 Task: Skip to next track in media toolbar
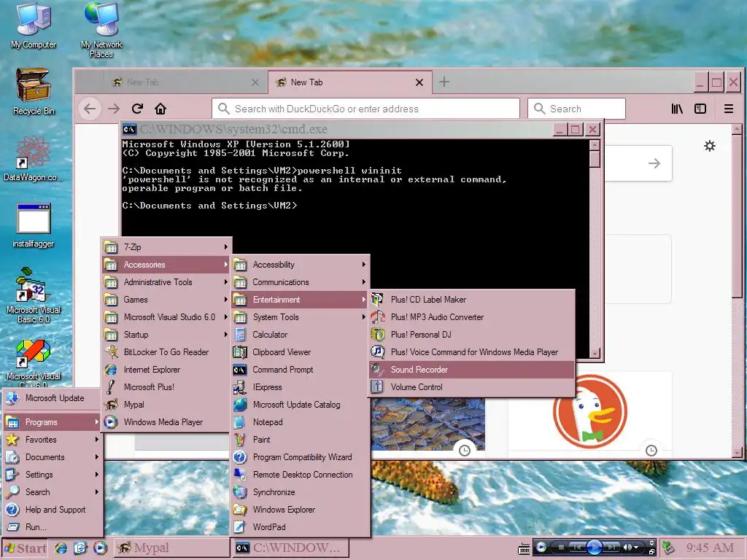612,547
